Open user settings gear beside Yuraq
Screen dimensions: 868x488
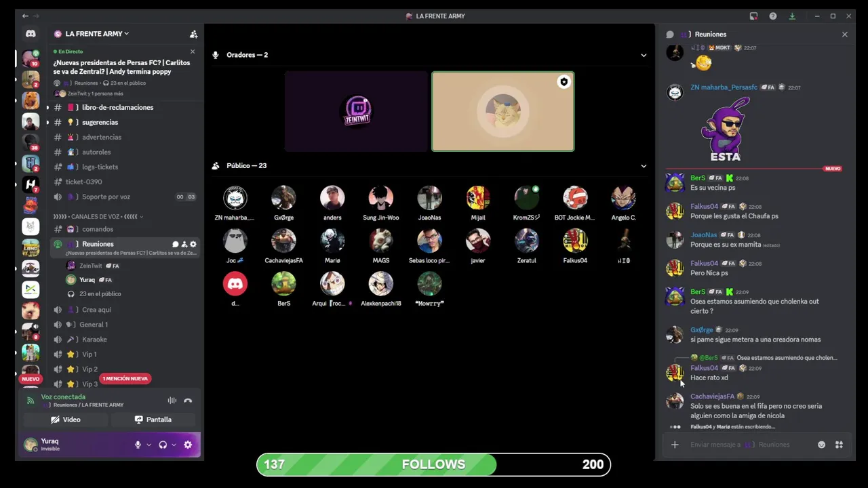(188, 445)
